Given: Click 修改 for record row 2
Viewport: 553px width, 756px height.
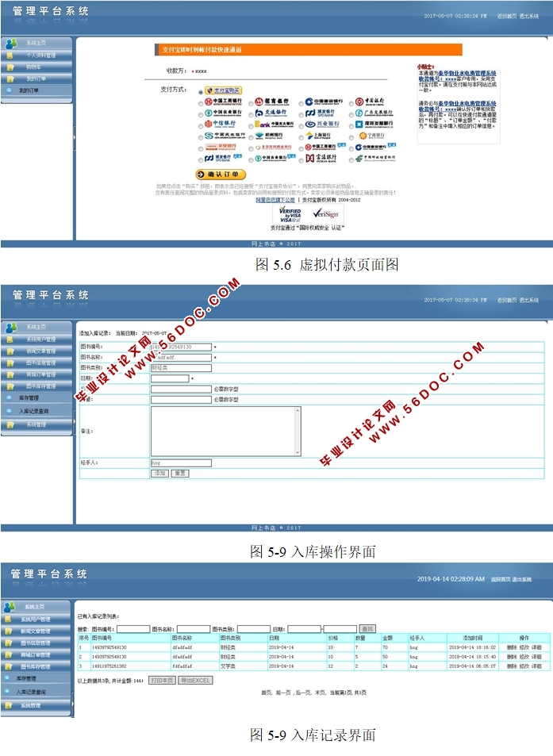Looking at the screenshot, I should pyautogui.click(x=524, y=657).
